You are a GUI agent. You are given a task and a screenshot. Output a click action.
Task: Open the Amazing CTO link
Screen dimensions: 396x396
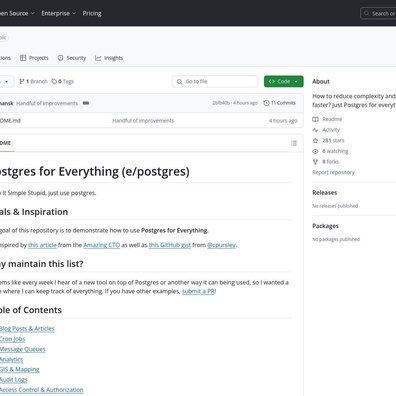pos(102,245)
